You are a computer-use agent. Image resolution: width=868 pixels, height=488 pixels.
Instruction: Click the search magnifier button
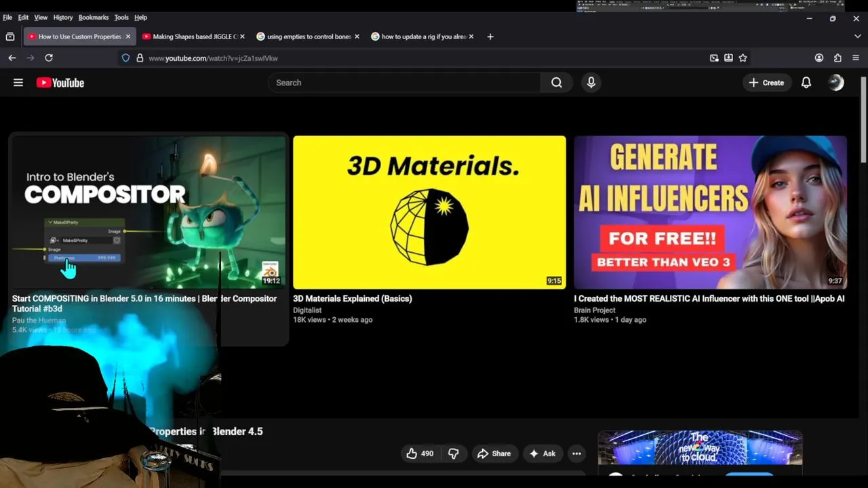pyautogui.click(x=557, y=83)
